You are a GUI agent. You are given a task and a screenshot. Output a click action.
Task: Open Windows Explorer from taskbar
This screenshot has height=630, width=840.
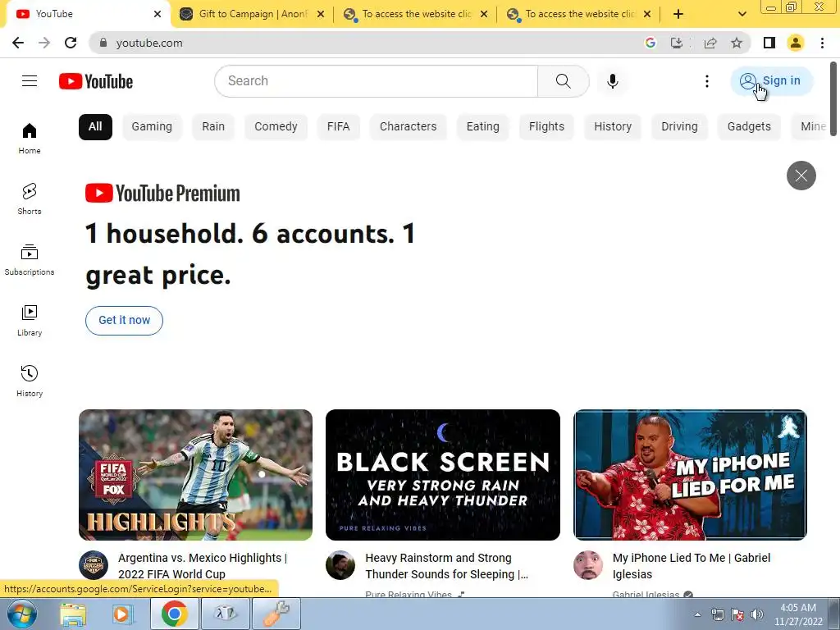(x=73, y=614)
